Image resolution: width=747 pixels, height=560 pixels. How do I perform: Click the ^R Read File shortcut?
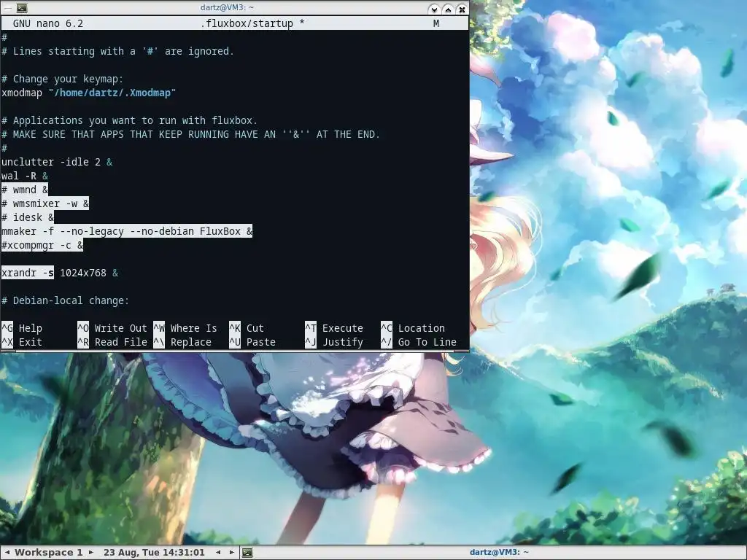pyautogui.click(x=112, y=342)
